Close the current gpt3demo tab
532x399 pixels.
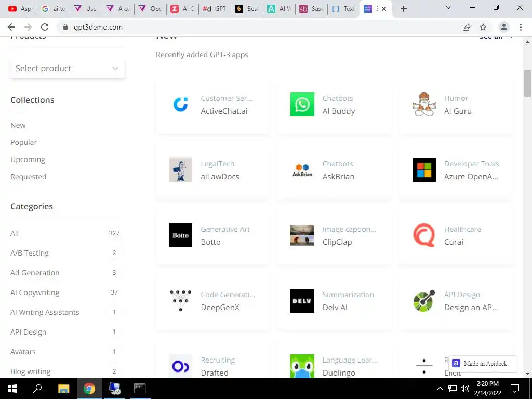[384, 9]
